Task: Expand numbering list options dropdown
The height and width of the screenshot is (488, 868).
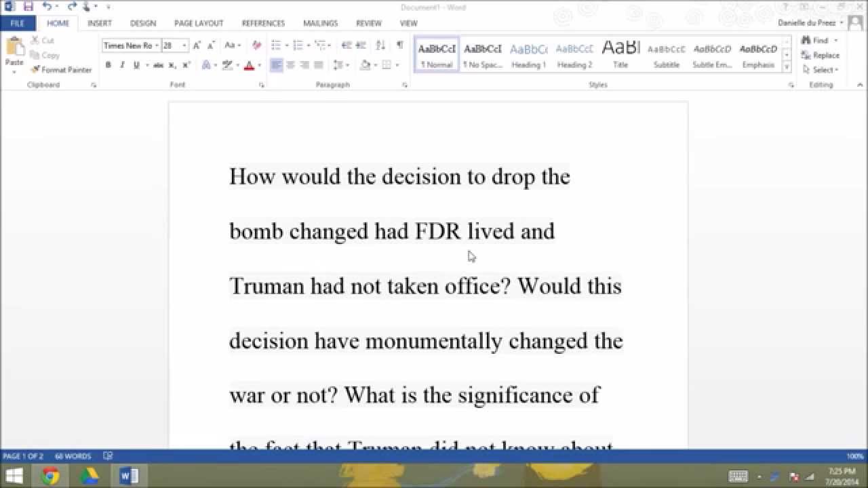Action: (307, 45)
